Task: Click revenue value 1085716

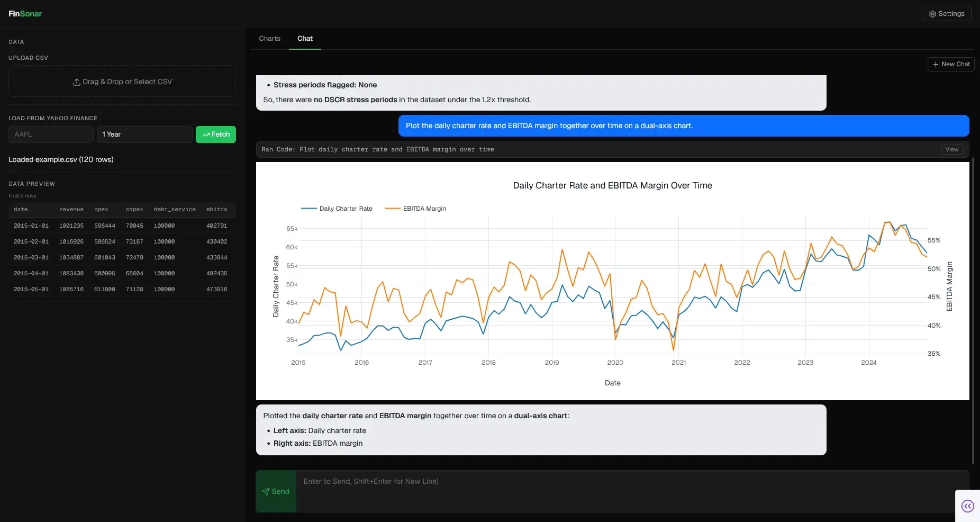Action: [71, 289]
